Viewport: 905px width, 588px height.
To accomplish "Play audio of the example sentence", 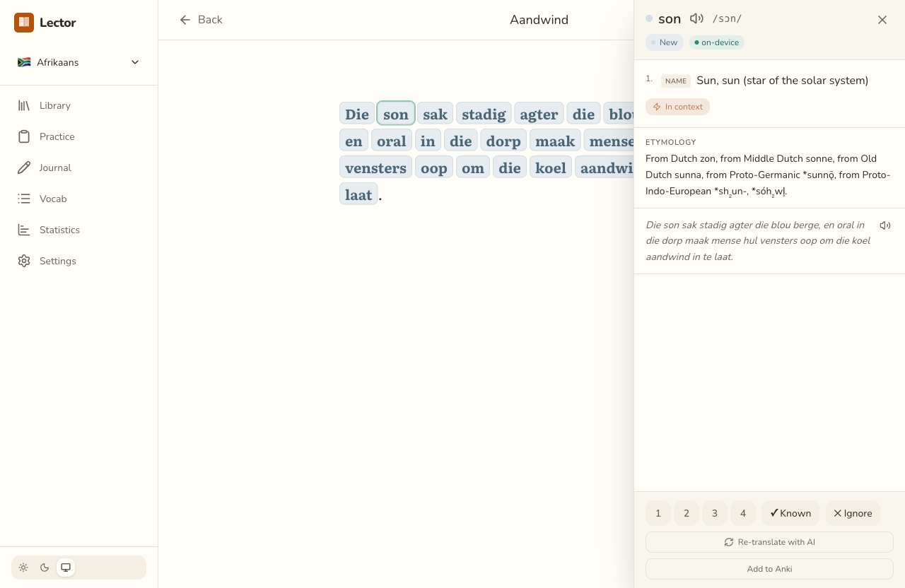I will (885, 225).
